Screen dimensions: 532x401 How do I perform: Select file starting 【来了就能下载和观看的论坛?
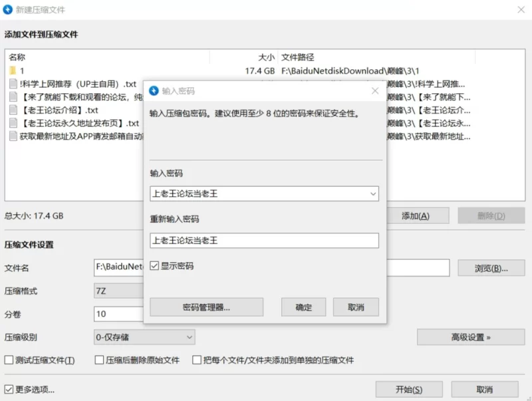pyautogui.click(x=81, y=96)
